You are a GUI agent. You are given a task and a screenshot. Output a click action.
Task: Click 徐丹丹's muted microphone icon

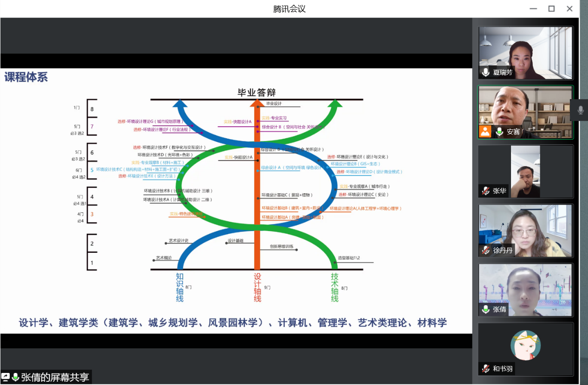click(486, 250)
